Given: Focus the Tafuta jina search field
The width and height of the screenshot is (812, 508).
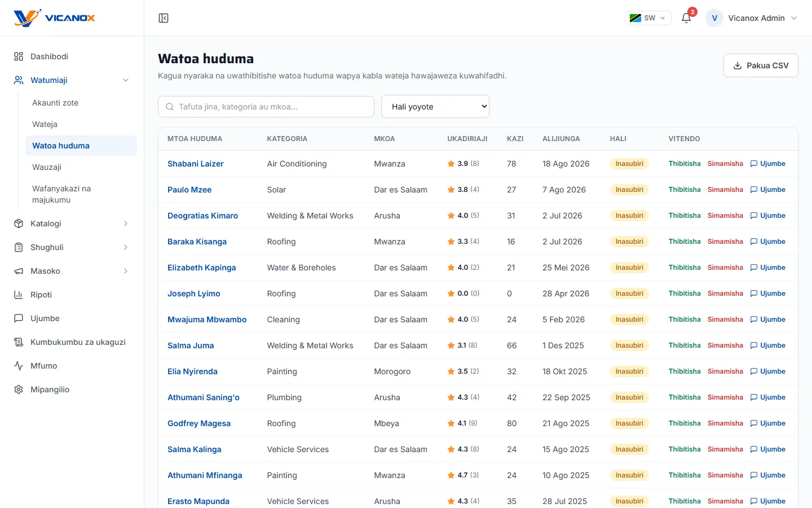Looking at the screenshot, I should point(266,107).
